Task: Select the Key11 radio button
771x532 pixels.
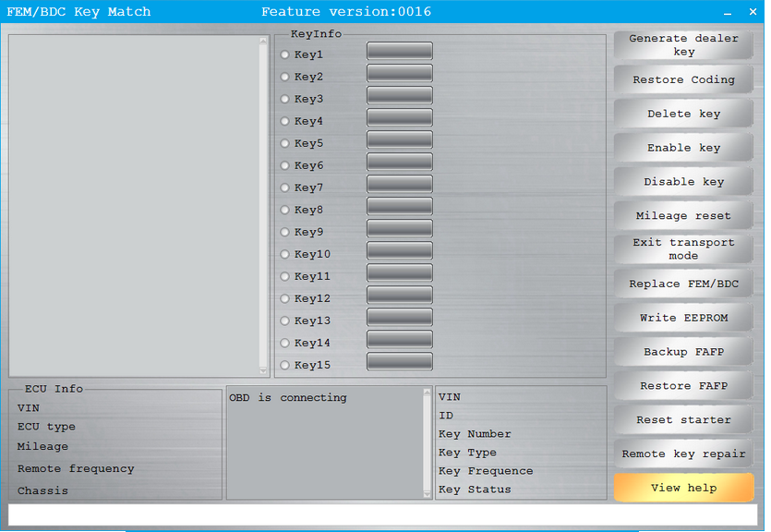Action: coord(284,276)
